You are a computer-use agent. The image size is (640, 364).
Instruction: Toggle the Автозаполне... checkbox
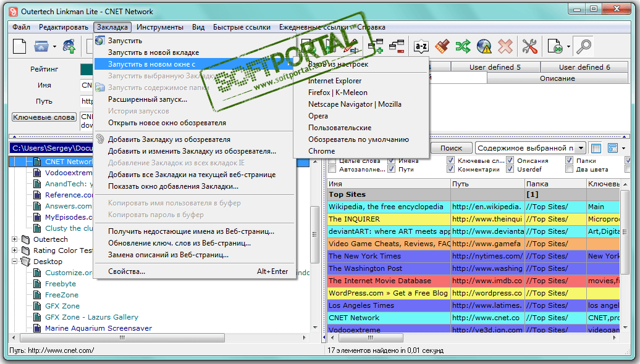tap(332, 169)
